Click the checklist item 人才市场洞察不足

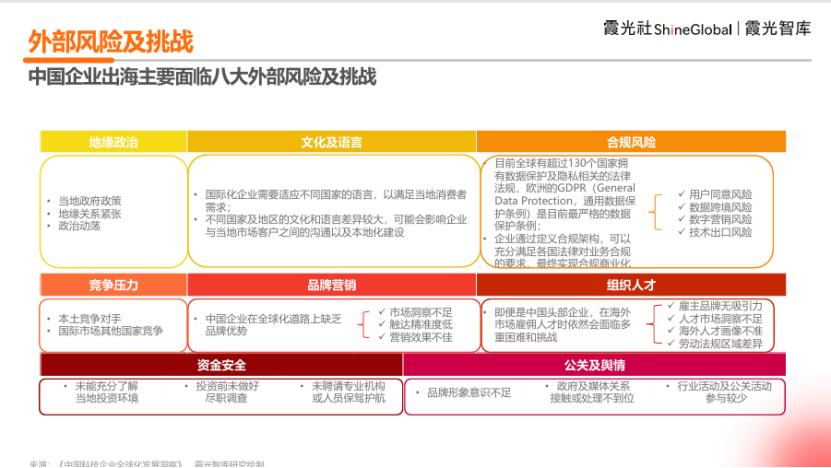pos(720,319)
